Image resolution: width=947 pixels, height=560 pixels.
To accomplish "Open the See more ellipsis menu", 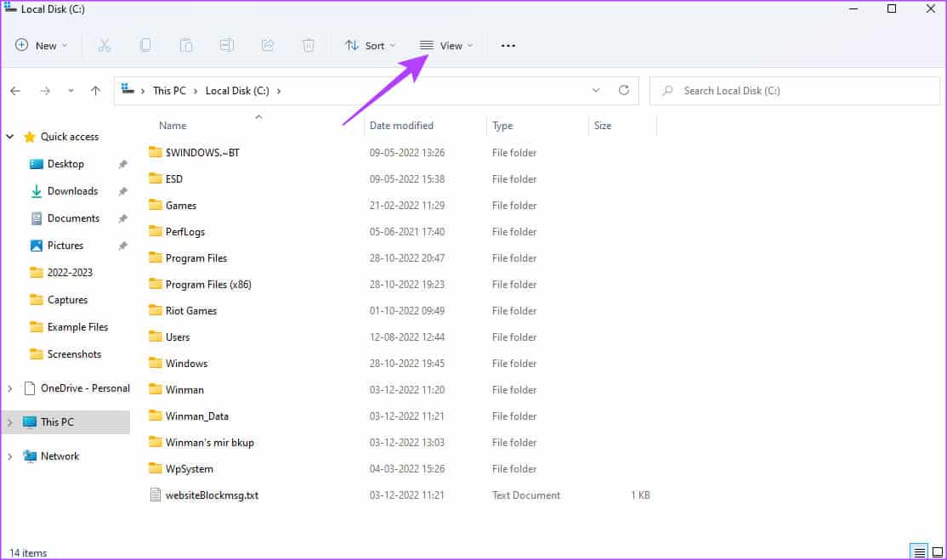I will pyautogui.click(x=508, y=45).
